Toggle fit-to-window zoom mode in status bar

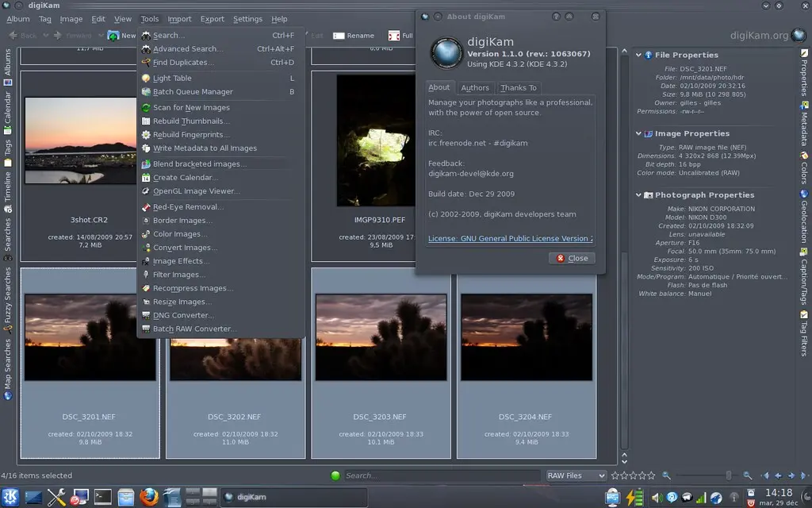tap(666, 475)
